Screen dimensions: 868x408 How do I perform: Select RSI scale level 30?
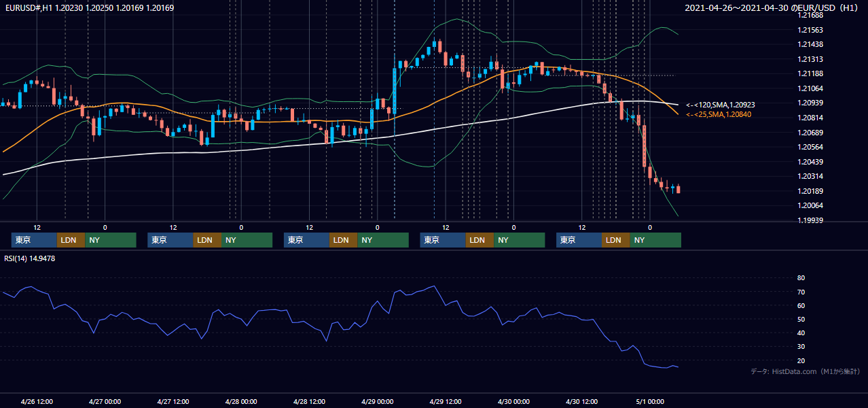[x=801, y=346]
